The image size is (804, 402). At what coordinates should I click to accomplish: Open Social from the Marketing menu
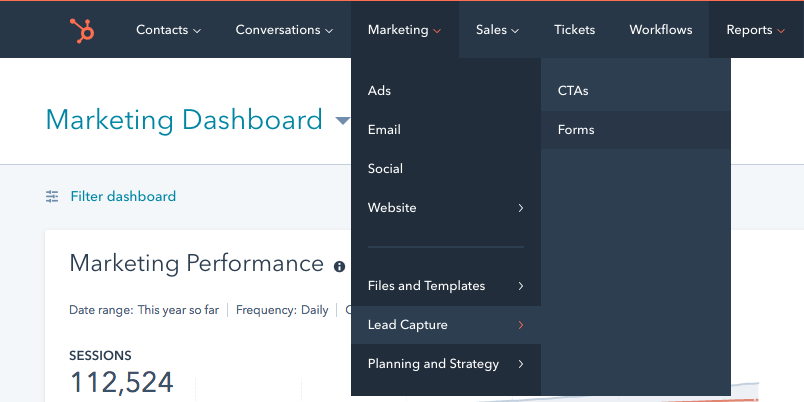pos(386,169)
